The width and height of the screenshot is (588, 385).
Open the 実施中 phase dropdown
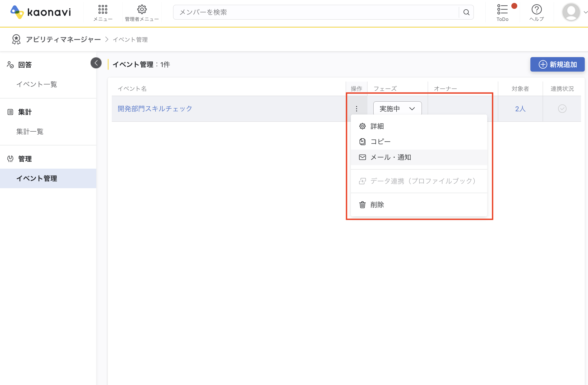[397, 108]
